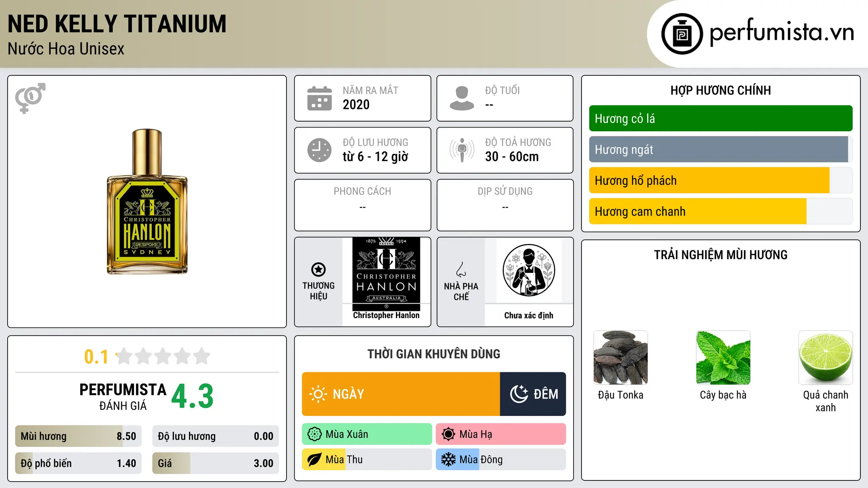The image size is (868, 488).
Task: Click the Độ lưu hương 0.00 score bar
Action: pyautogui.click(x=215, y=436)
